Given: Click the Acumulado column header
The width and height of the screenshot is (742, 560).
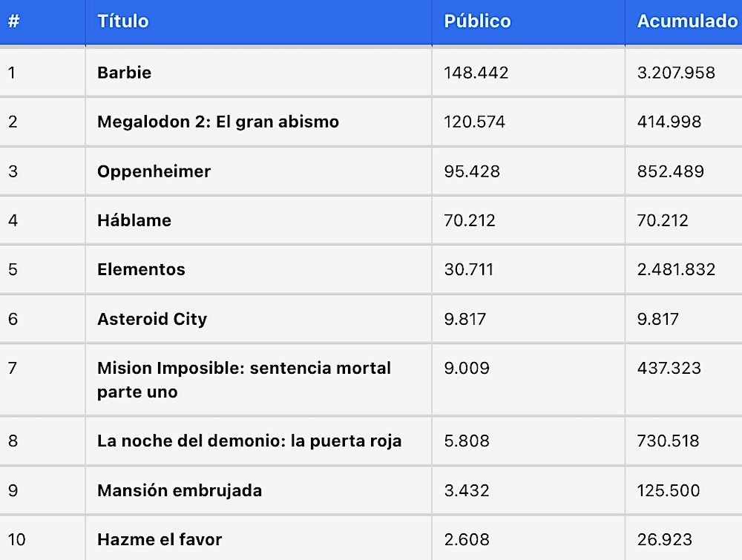Looking at the screenshot, I should (687, 22).
